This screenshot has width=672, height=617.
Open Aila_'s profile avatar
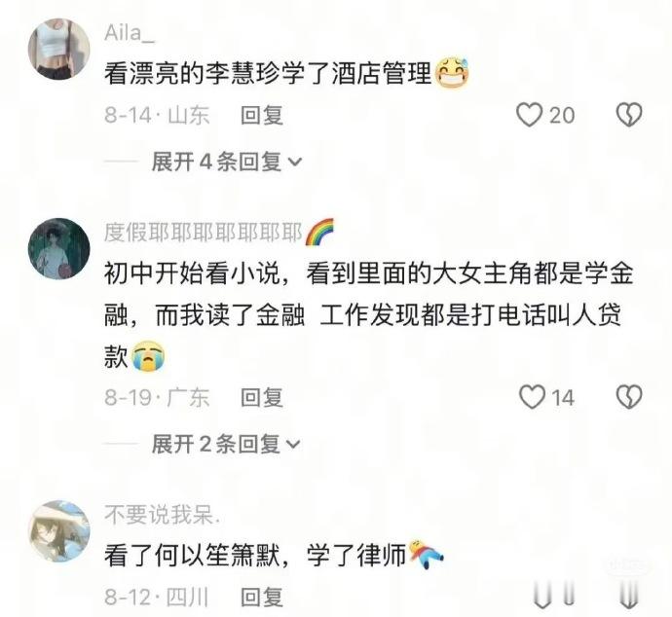(x=59, y=49)
